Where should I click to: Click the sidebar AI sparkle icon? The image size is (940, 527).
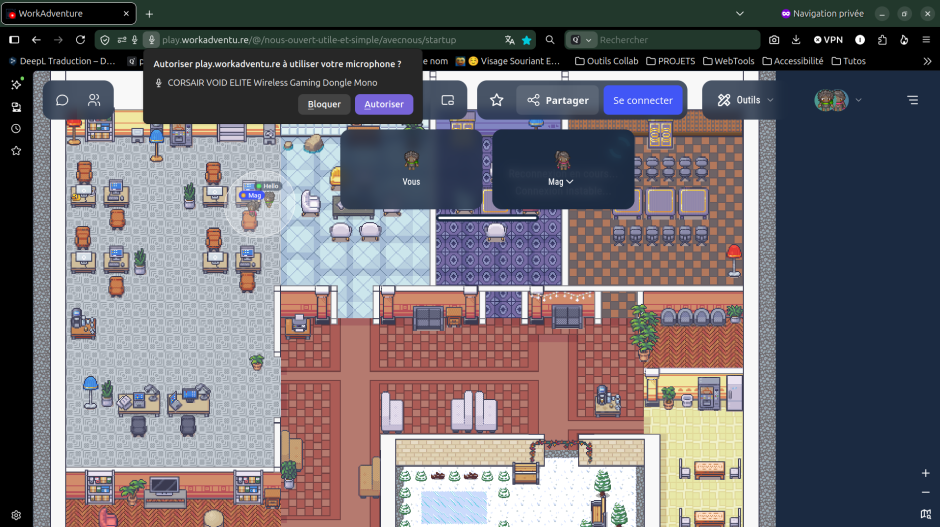16,85
